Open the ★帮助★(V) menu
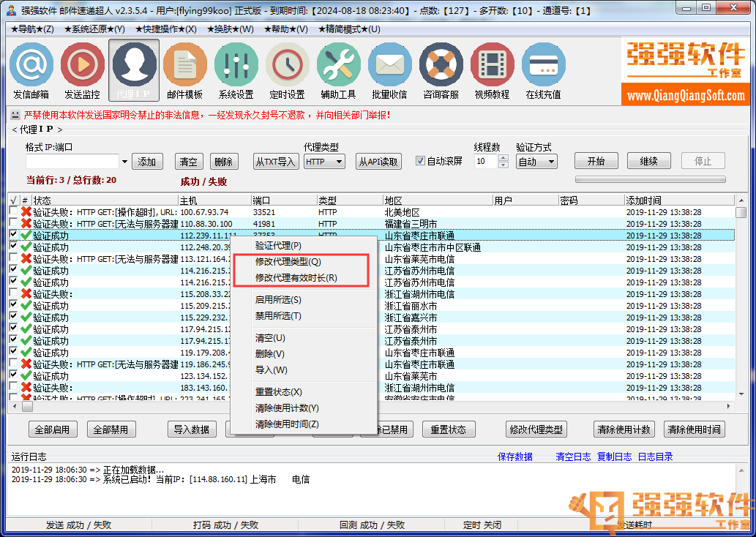The height and width of the screenshot is (537, 756). point(286,29)
